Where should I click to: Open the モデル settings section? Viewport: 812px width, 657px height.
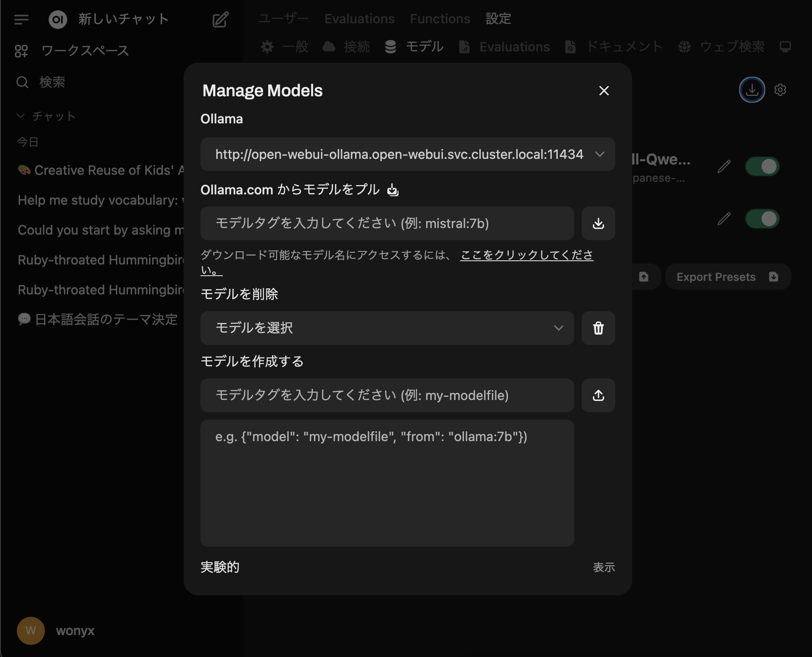click(414, 47)
